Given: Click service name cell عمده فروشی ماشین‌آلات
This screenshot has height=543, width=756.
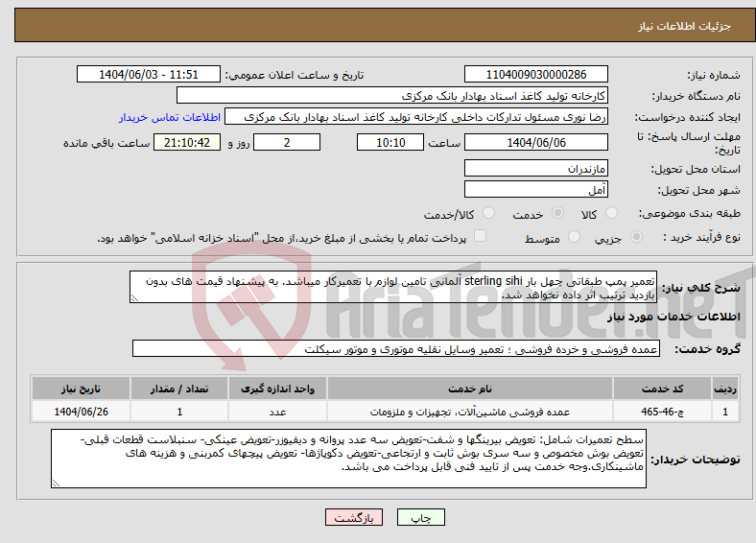Looking at the screenshot, I should (469, 412).
